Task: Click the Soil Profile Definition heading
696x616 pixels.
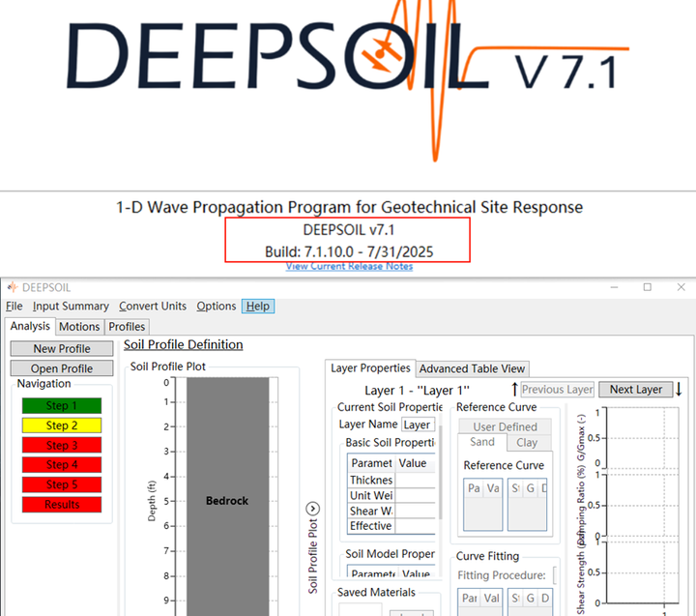Action: click(x=184, y=344)
